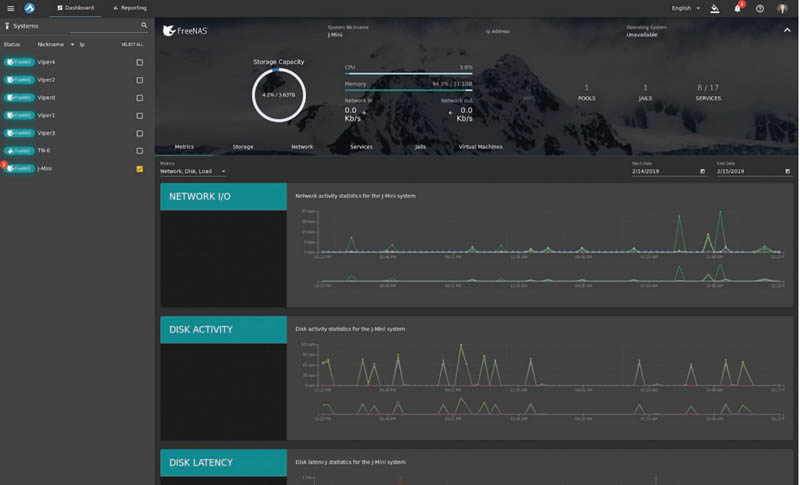Open the hamburger navigation menu
Image resolution: width=800 pixels, height=485 pixels.
point(10,8)
